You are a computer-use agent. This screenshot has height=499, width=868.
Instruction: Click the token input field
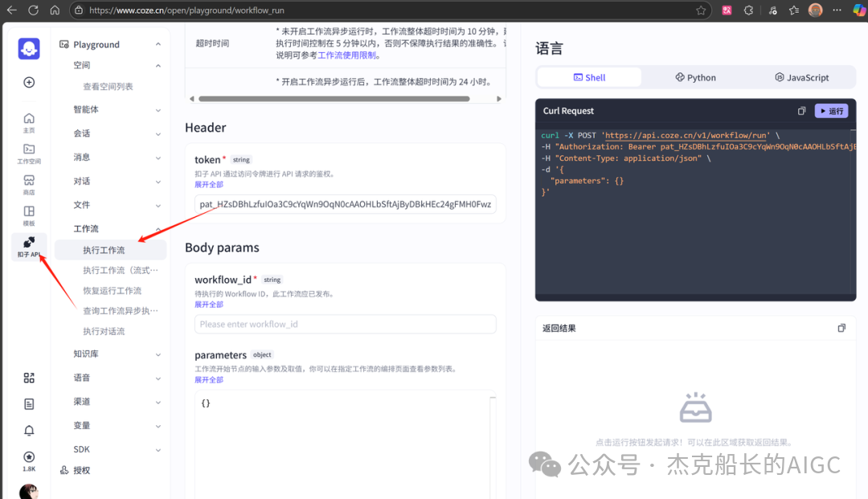pyautogui.click(x=346, y=204)
